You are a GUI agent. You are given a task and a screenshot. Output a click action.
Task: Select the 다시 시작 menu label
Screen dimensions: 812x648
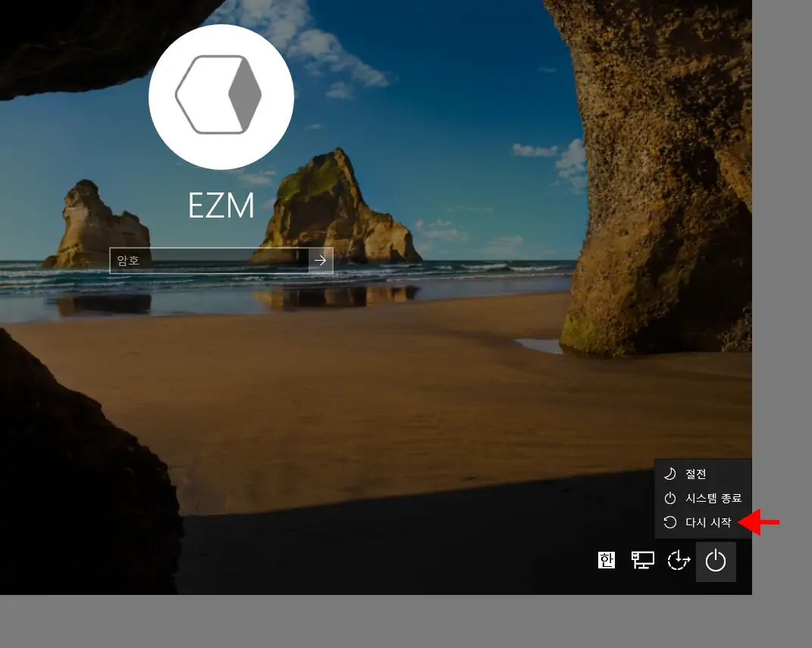point(708,522)
